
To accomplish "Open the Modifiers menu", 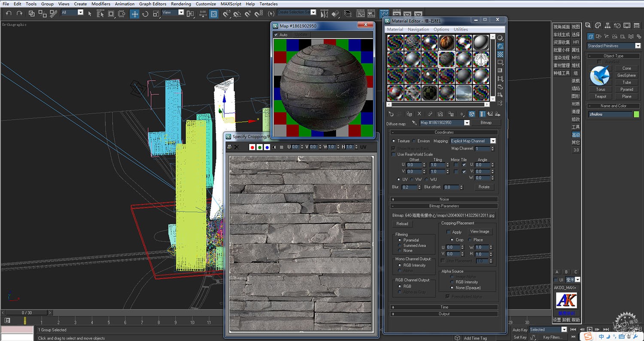I will [x=101, y=4].
